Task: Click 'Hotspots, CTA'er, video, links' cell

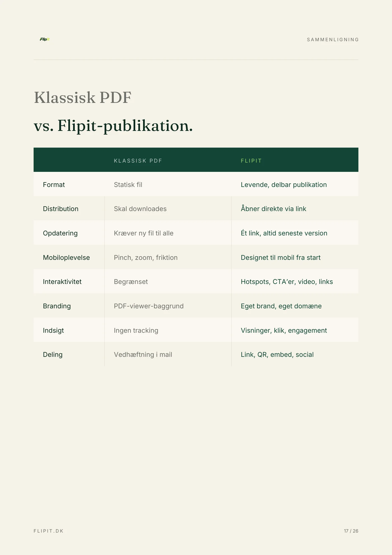Action: 287,282
